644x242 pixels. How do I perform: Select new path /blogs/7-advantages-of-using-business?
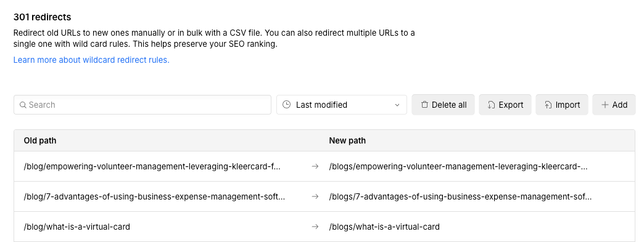pyautogui.click(x=460, y=196)
